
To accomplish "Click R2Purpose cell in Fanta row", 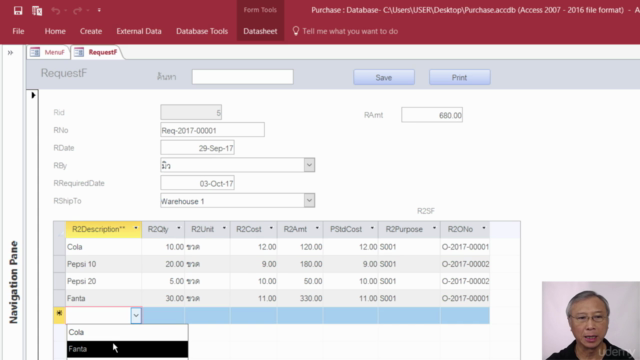I will 409,298.
